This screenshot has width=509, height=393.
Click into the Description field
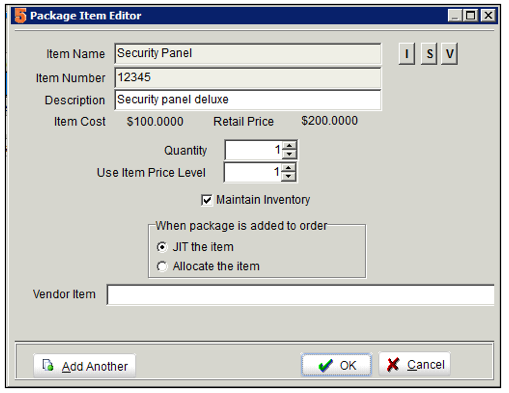tap(248, 100)
